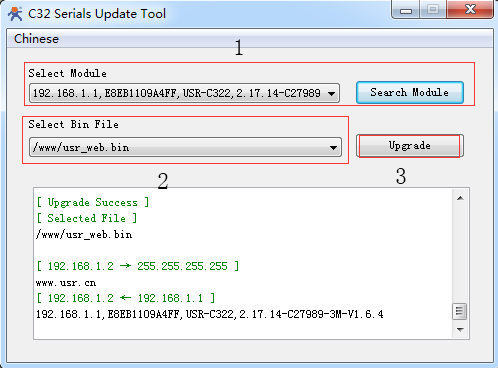
Task: Minimize the update tool window
Action: pyautogui.click(x=406, y=9)
